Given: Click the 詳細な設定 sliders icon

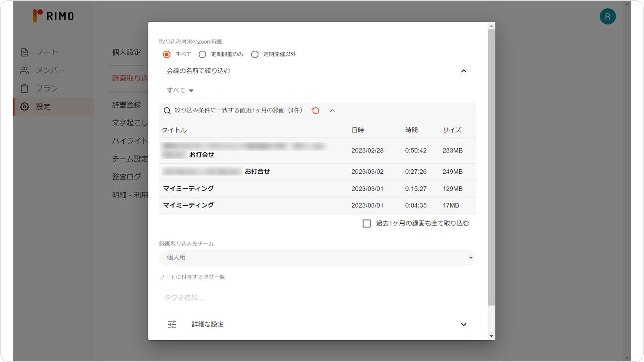Looking at the screenshot, I should point(172,324).
